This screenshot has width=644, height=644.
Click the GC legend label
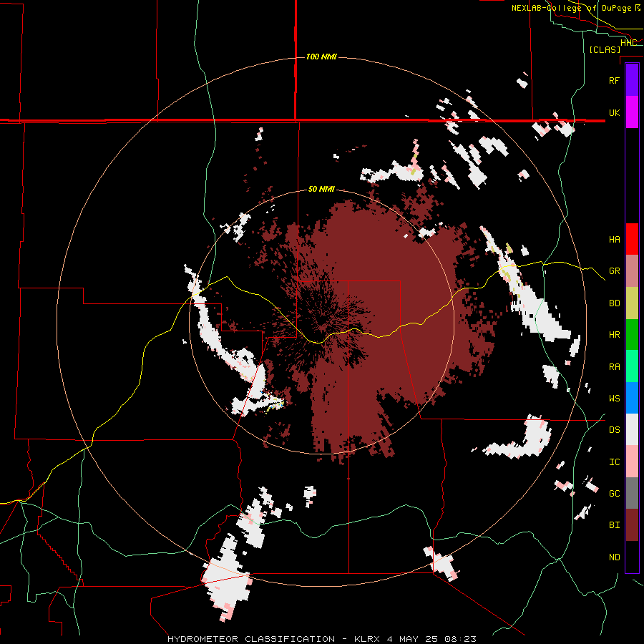pyautogui.click(x=614, y=494)
